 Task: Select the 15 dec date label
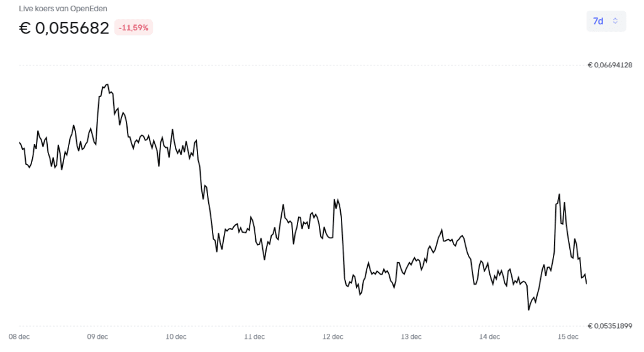point(568,337)
